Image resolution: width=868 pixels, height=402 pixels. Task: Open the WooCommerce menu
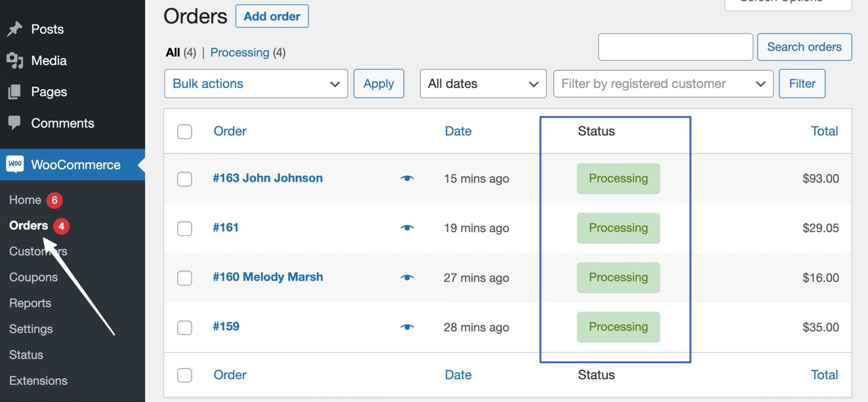pyautogui.click(x=72, y=165)
